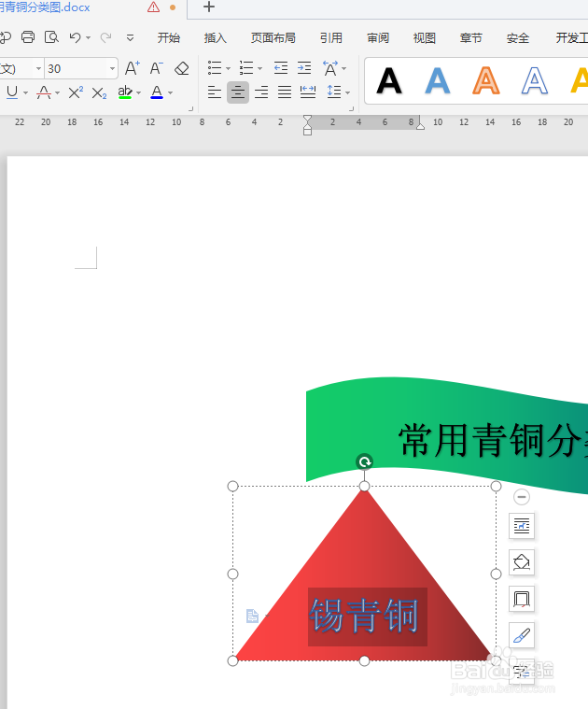The width and height of the screenshot is (588, 709).
Task: Expand the line spacing dropdown arrow
Action: pyautogui.click(x=348, y=92)
